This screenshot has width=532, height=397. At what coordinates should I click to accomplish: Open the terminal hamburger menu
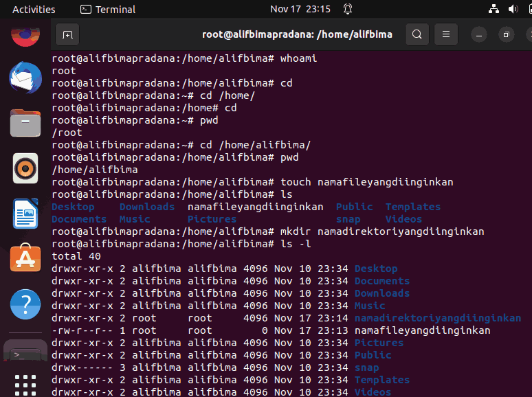tap(446, 34)
